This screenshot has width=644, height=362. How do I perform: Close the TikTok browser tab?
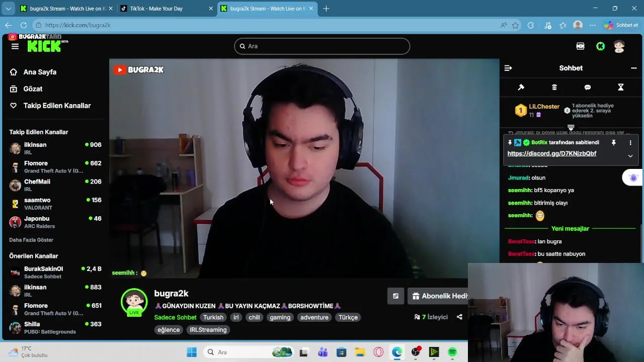(211, 9)
